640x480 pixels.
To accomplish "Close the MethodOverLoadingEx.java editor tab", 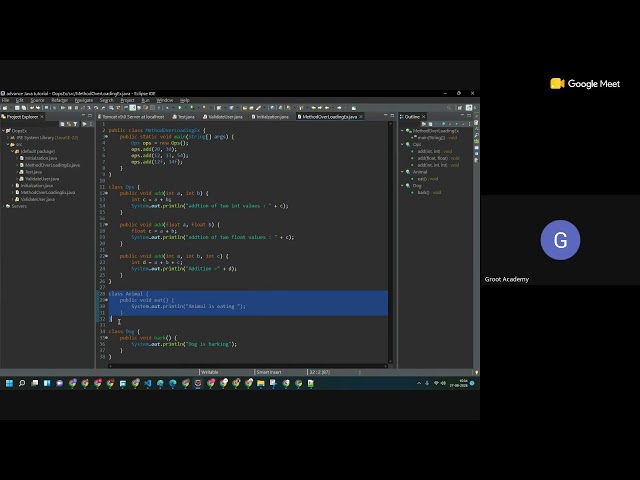I will tap(361, 117).
